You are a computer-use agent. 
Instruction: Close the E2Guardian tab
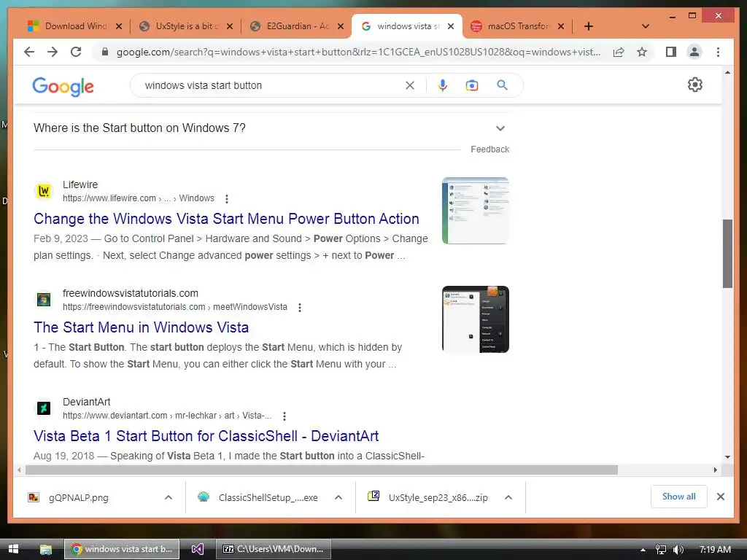tap(341, 26)
